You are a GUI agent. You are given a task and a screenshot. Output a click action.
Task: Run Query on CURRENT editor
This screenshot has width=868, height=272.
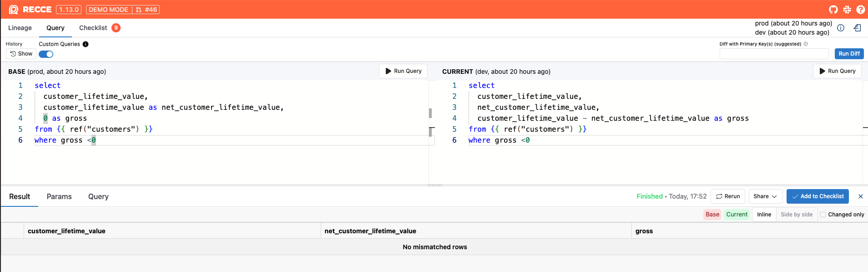tap(837, 71)
